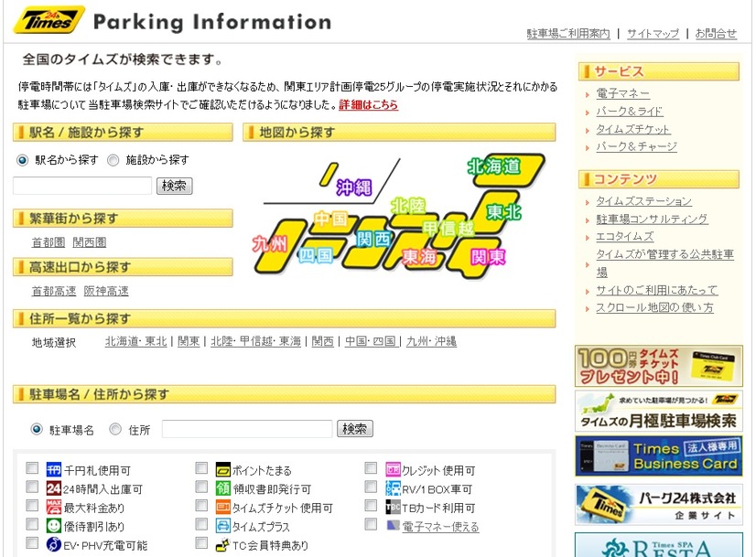Open 電子マネー in service sidebar
Screen dimensions: 756x557
click(x=623, y=93)
